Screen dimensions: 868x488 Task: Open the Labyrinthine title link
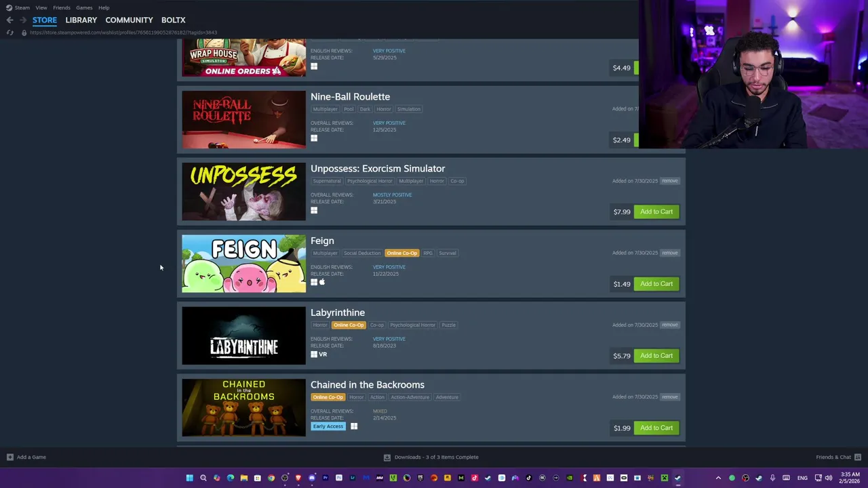338,312
